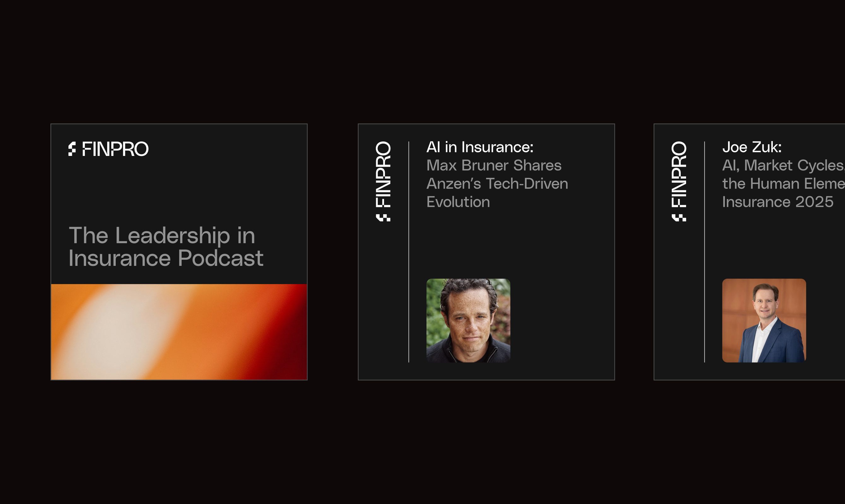
Task: Click 'the Human Eleme' text line on Joe Zuk card
Action: click(x=784, y=184)
